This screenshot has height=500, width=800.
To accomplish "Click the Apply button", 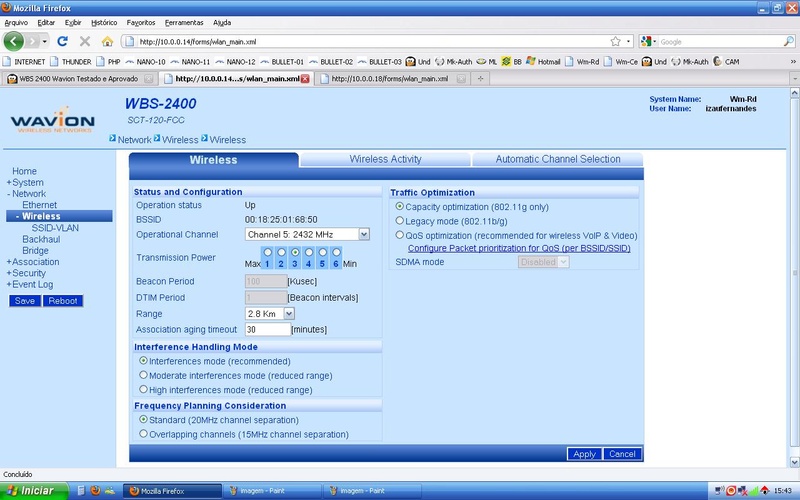I will (x=584, y=454).
